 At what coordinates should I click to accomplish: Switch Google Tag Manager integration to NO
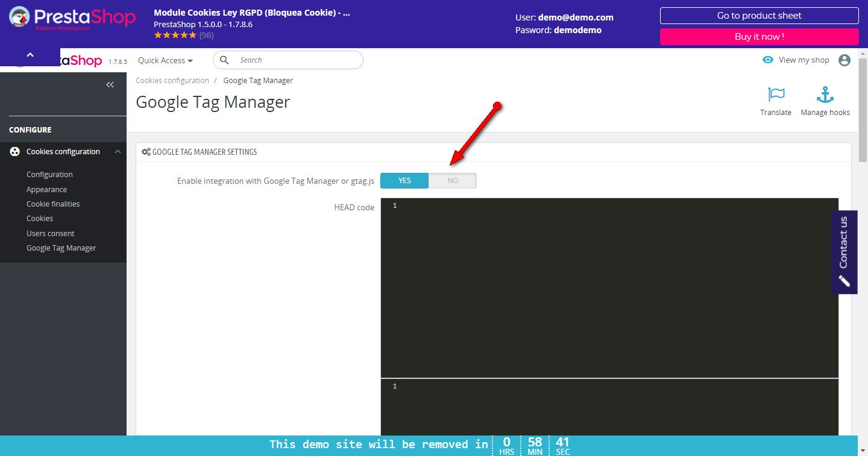(453, 181)
